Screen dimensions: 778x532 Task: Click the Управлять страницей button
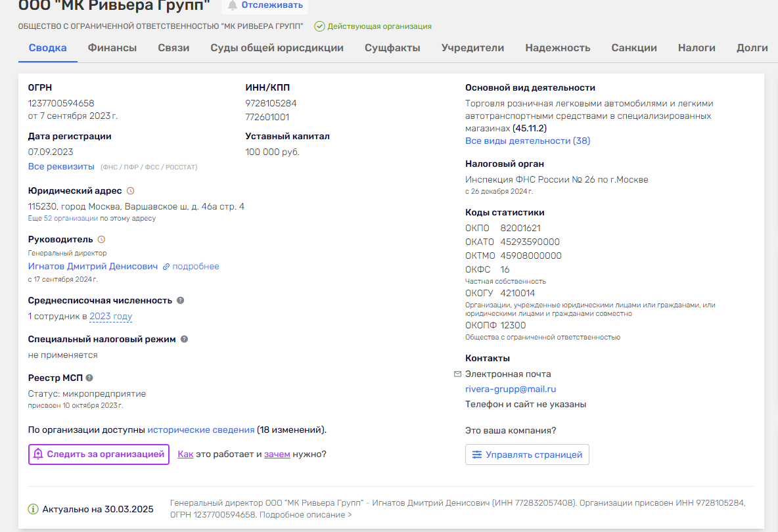point(527,454)
